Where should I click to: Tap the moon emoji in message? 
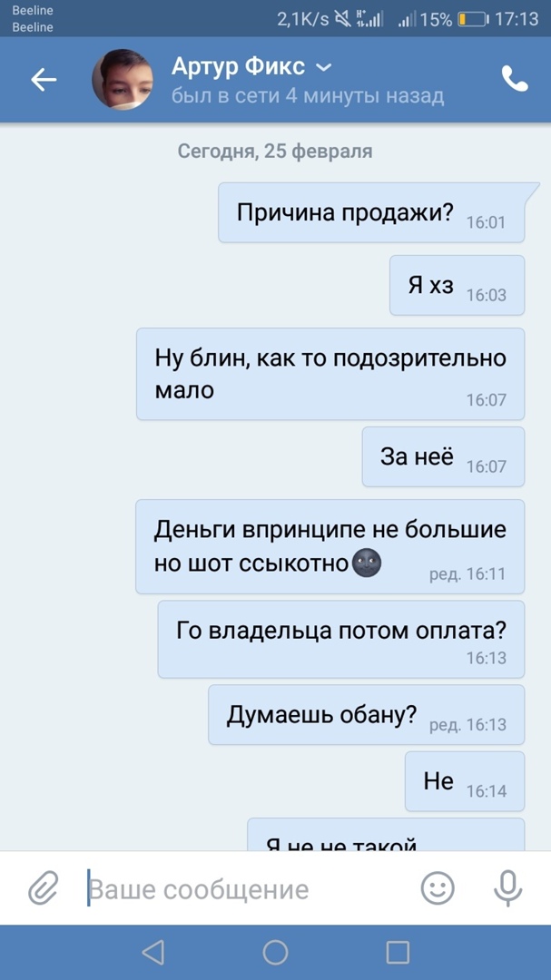(367, 563)
